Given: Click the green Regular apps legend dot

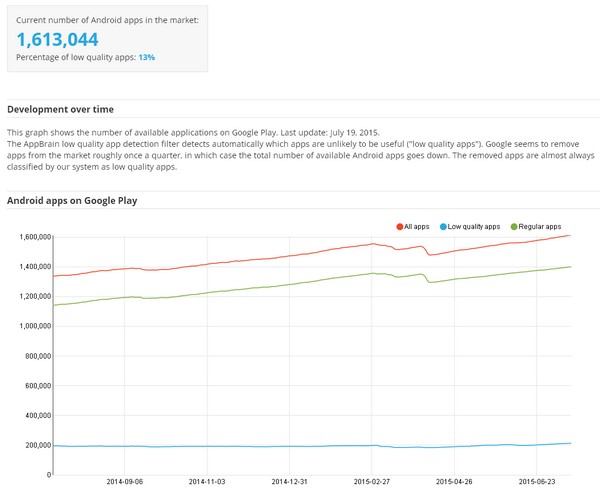Looking at the screenshot, I should click(515, 227).
